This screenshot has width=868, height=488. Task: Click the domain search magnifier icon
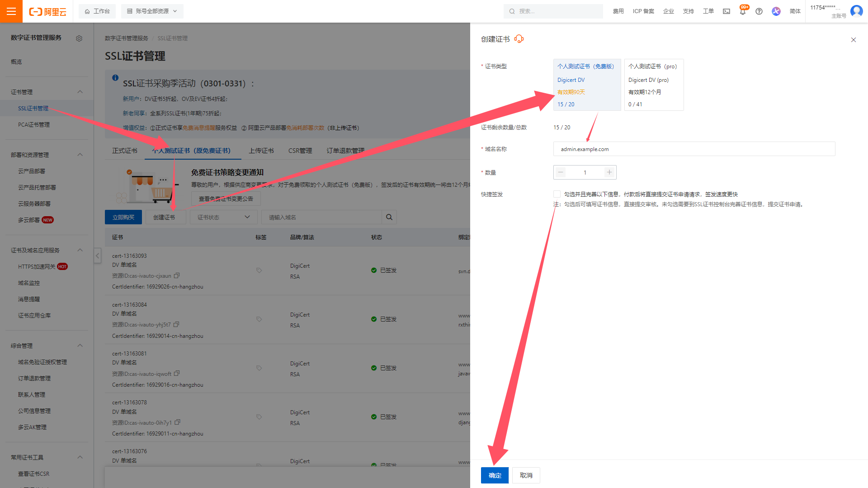tap(389, 218)
